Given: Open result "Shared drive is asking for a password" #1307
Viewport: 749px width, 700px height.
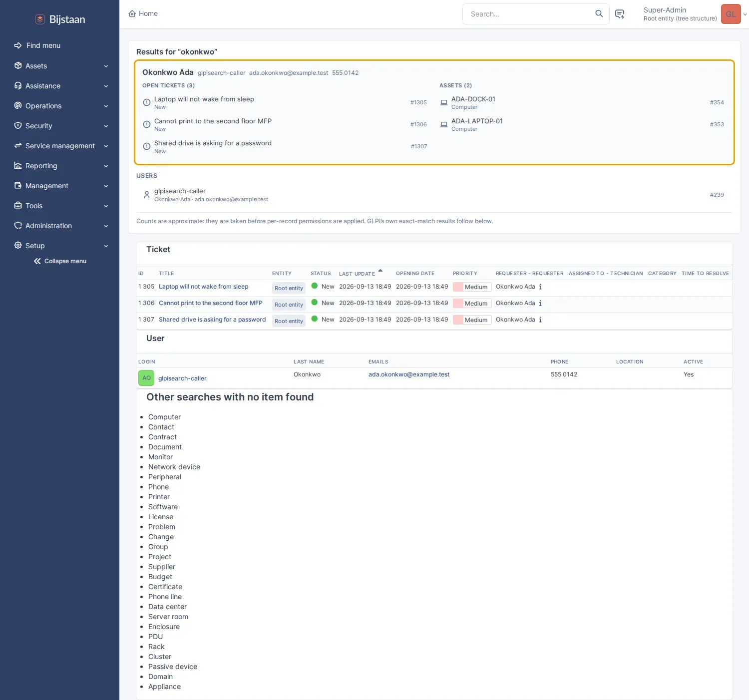Looking at the screenshot, I should [285, 146].
